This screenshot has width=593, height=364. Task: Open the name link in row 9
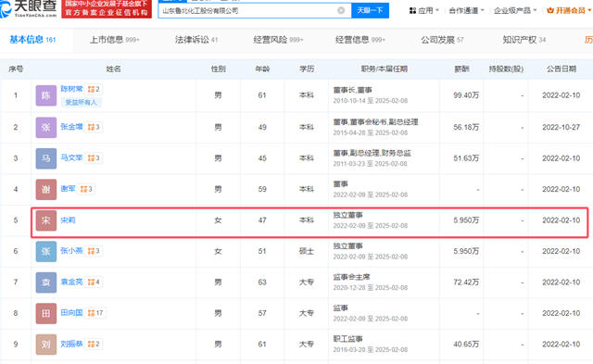click(71, 344)
